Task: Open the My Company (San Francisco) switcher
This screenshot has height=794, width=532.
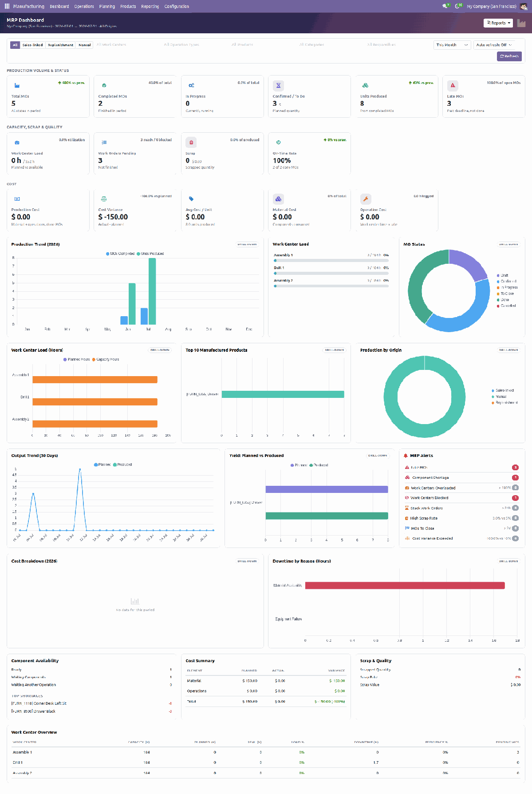Action: click(491, 6)
